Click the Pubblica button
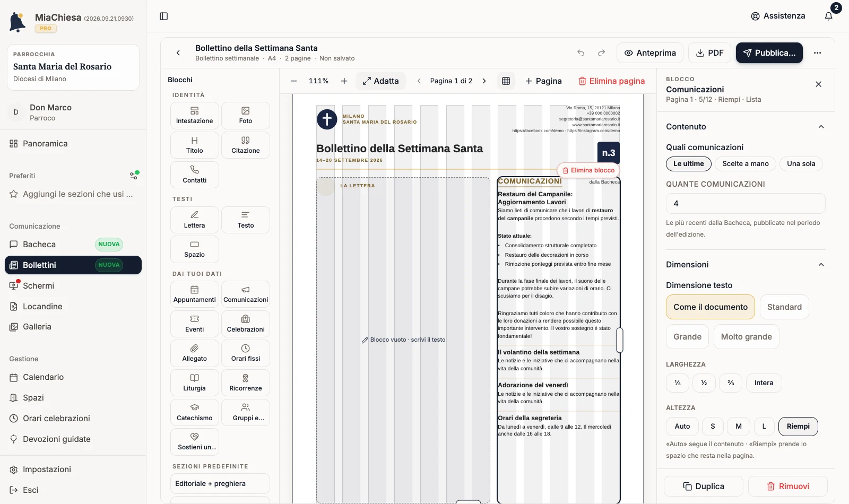The height and width of the screenshot is (504, 849). point(769,53)
